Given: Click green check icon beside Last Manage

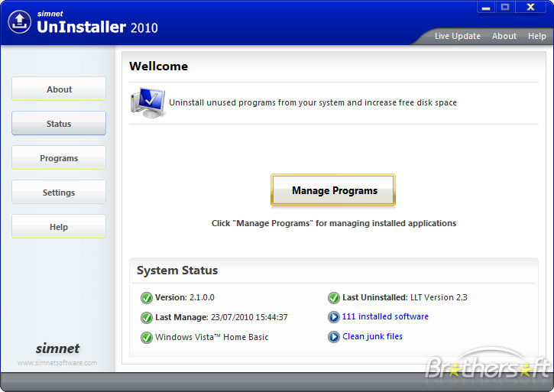Looking at the screenshot, I should (146, 318).
